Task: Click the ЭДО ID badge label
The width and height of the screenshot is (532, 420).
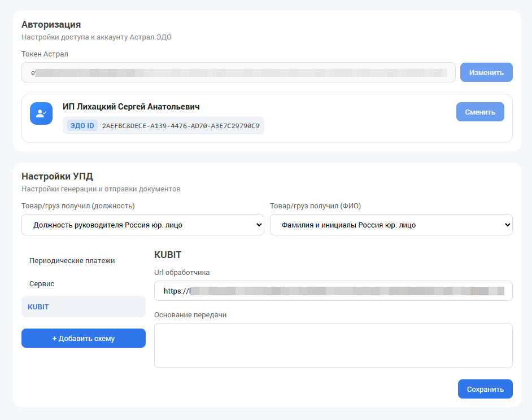Action: click(82, 125)
